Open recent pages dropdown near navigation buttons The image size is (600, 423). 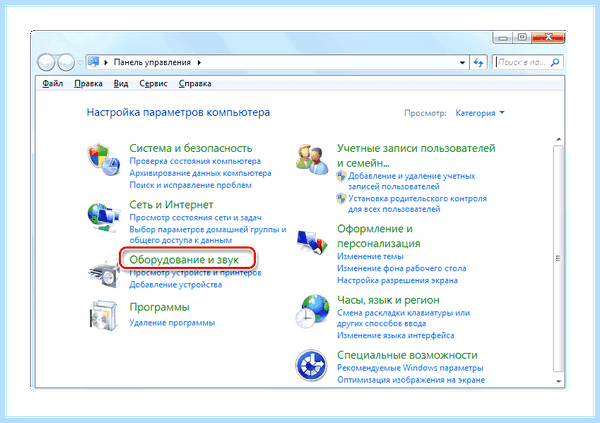(80, 62)
